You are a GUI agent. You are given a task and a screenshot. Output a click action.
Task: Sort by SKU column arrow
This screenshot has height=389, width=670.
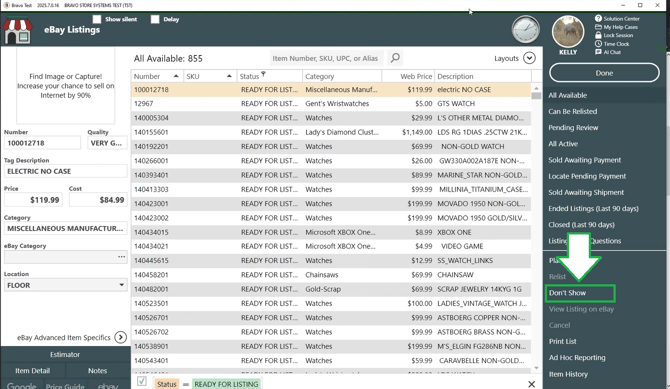click(229, 76)
